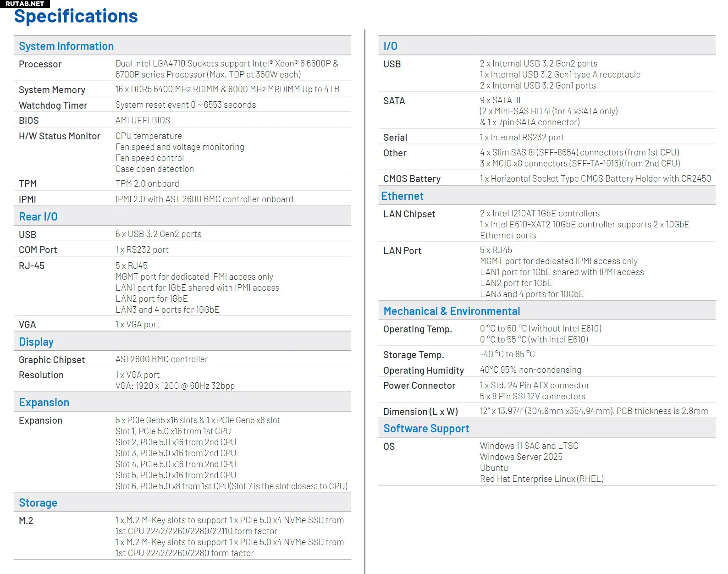Select the Operating Humidity label
The width and height of the screenshot is (728, 574).
pos(423,370)
